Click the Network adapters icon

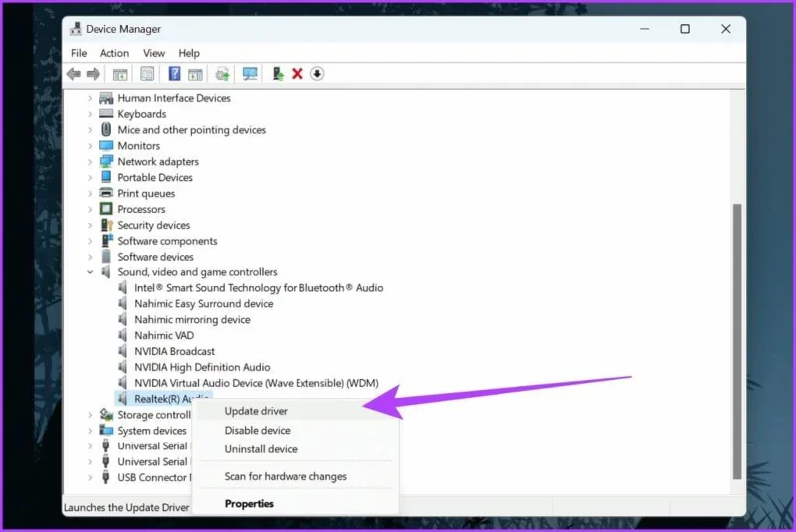point(106,162)
